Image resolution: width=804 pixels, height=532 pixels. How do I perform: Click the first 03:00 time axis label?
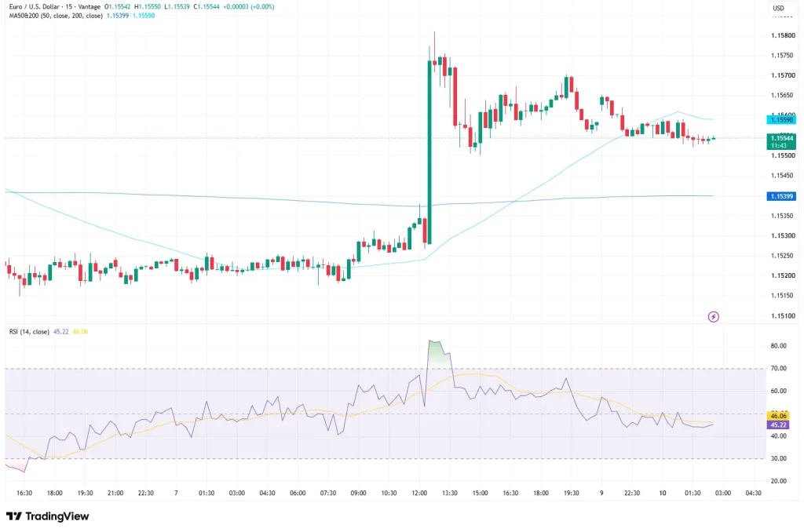[x=237, y=493]
